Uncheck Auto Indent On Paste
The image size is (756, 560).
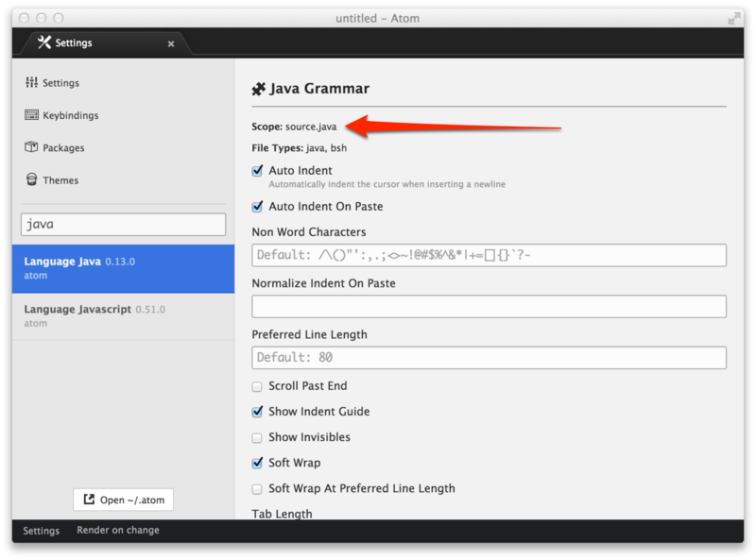[x=258, y=206]
